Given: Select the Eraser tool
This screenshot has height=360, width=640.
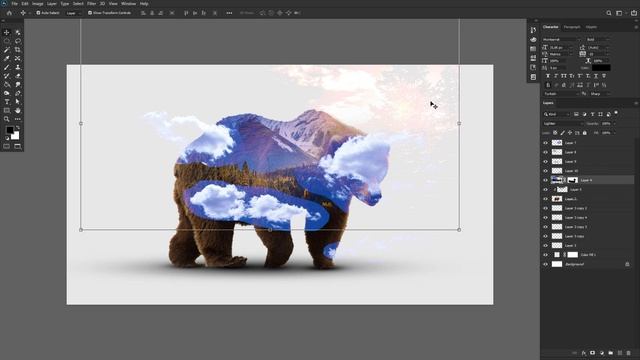Looking at the screenshot, I should click(x=18, y=76).
